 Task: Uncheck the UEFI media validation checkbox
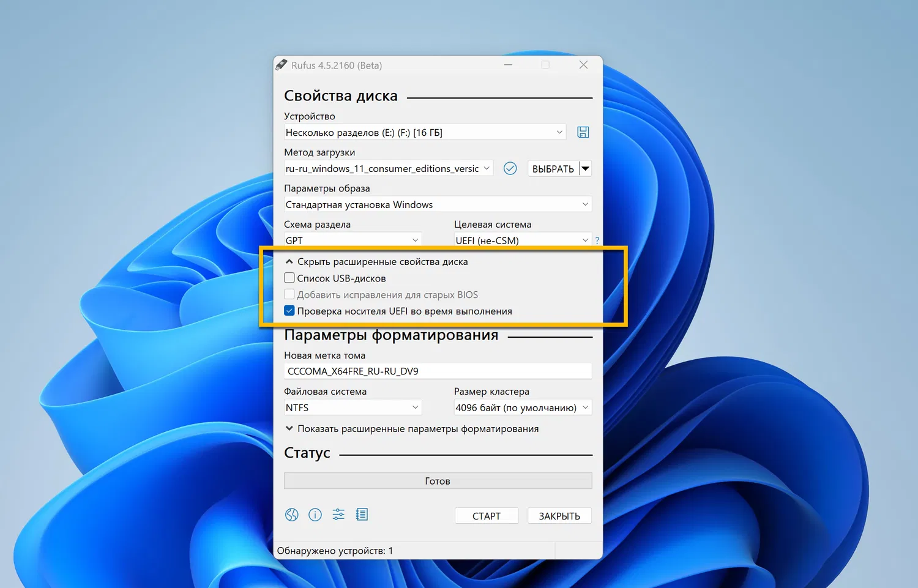289,311
